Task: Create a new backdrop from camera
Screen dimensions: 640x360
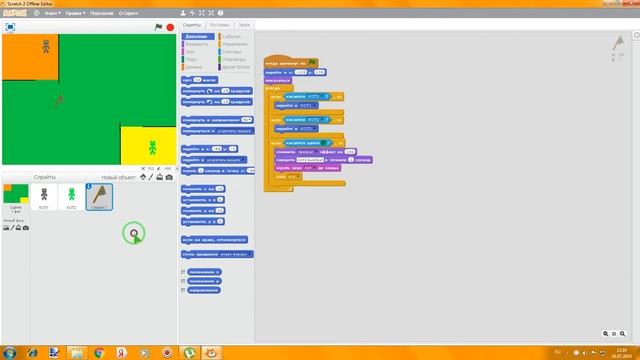Action: [x=26, y=227]
